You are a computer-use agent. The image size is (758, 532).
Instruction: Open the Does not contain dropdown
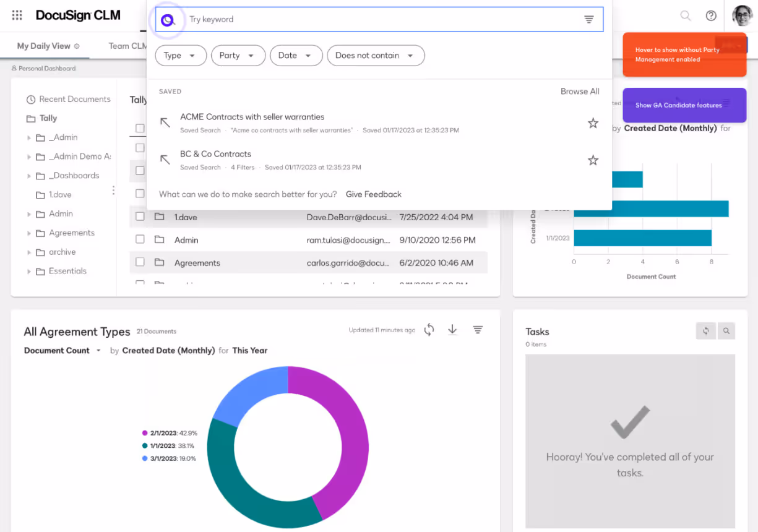click(376, 55)
